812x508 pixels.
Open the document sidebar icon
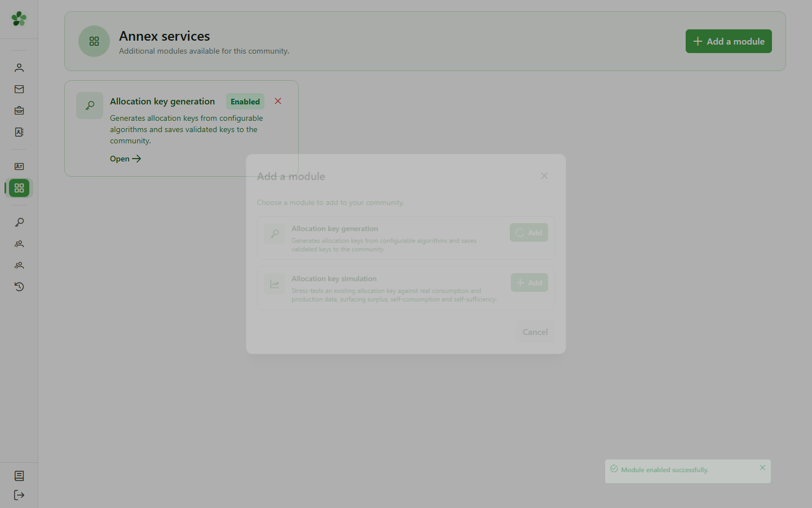19,476
